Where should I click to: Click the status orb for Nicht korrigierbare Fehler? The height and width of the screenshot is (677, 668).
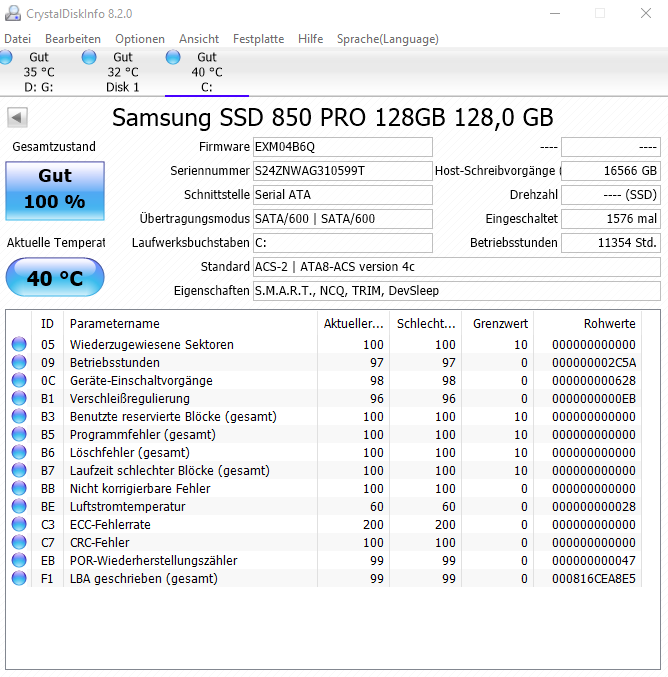point(19,488)
